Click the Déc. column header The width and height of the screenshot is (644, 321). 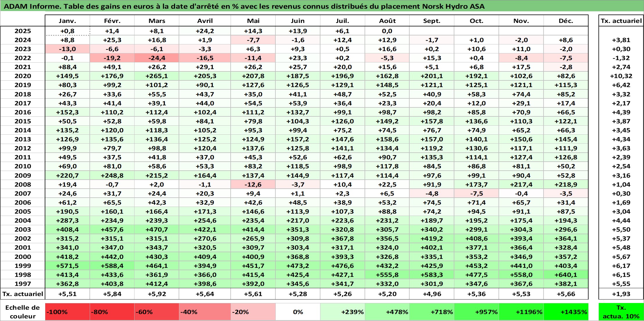click(566, 21)
